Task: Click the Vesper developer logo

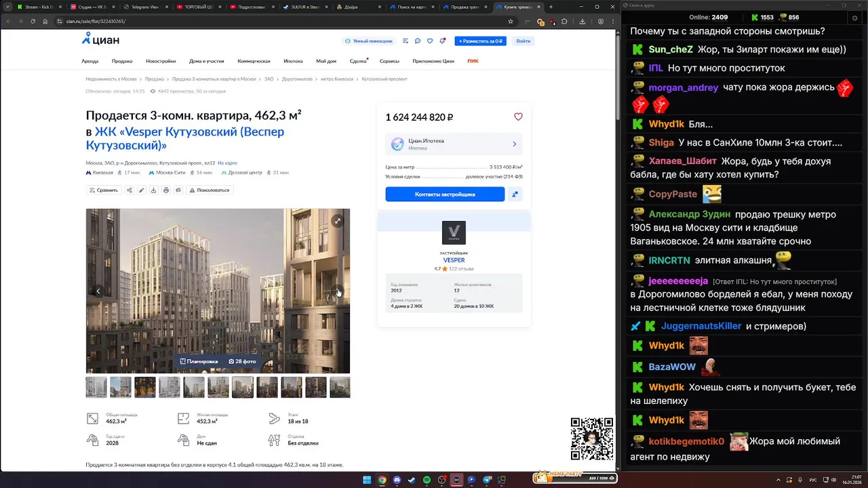Action: 454,232
